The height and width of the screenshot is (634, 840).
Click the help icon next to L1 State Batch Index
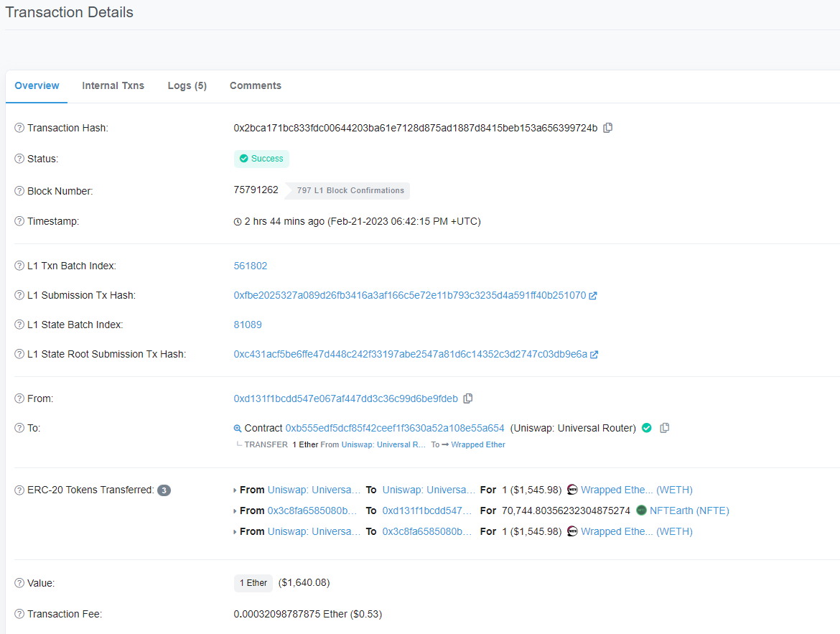(x=19, y=325)
